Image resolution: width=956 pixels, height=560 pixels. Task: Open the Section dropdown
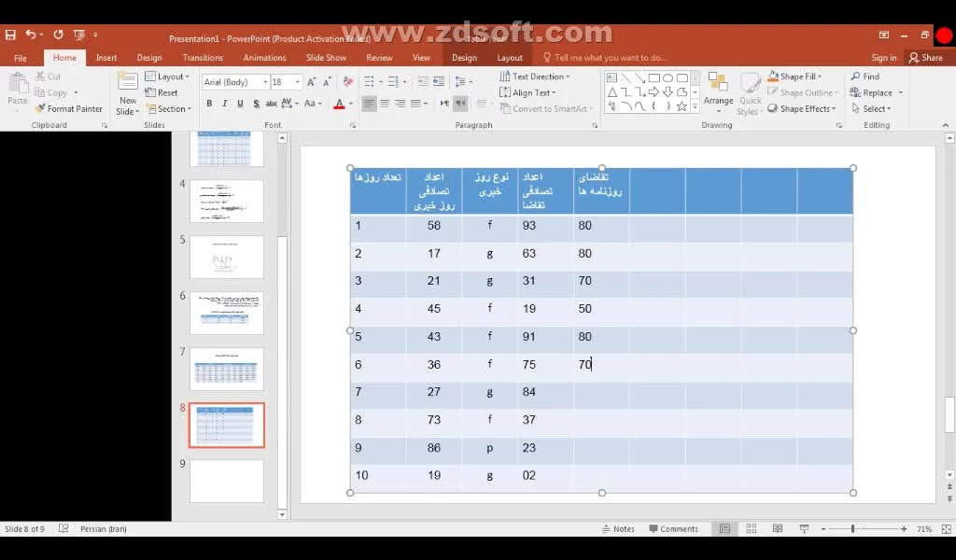(169, 109)
